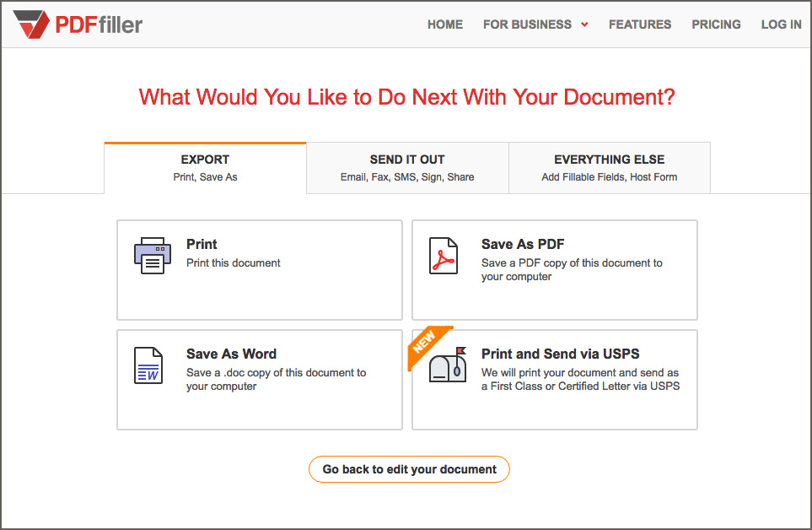Click 'Email, Fax, SMS, Sign, Share' subtitle
The height and width of the screenshot is (530, 812).
coord(407,177)
